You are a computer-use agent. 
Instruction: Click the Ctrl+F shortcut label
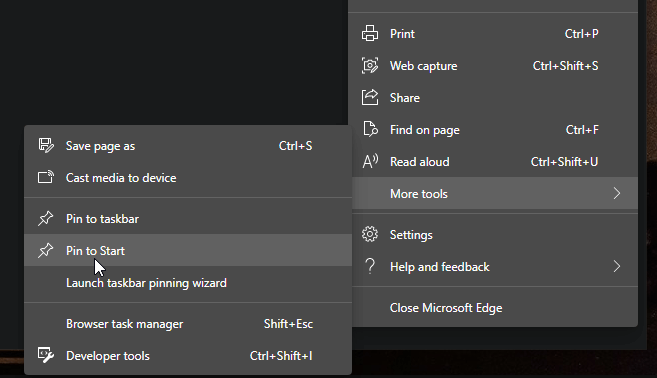[x=582, y=129]
